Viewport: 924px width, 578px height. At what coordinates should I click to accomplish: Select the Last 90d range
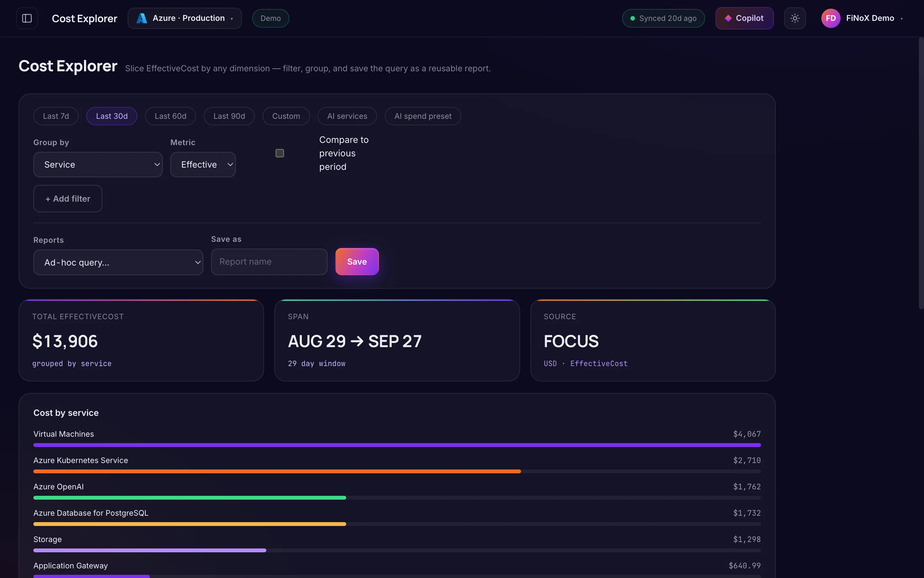(x=229, y=116)
